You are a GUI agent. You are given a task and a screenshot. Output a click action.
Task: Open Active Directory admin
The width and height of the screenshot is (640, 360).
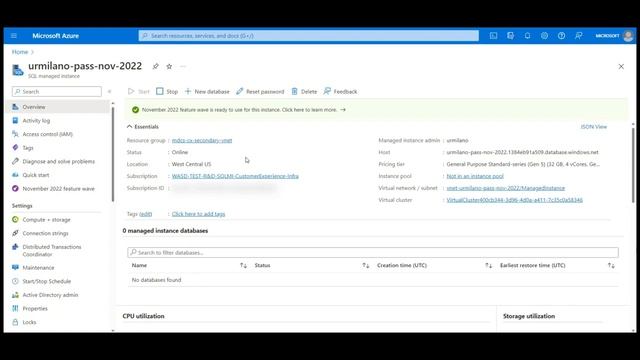[x=50, y=295]
